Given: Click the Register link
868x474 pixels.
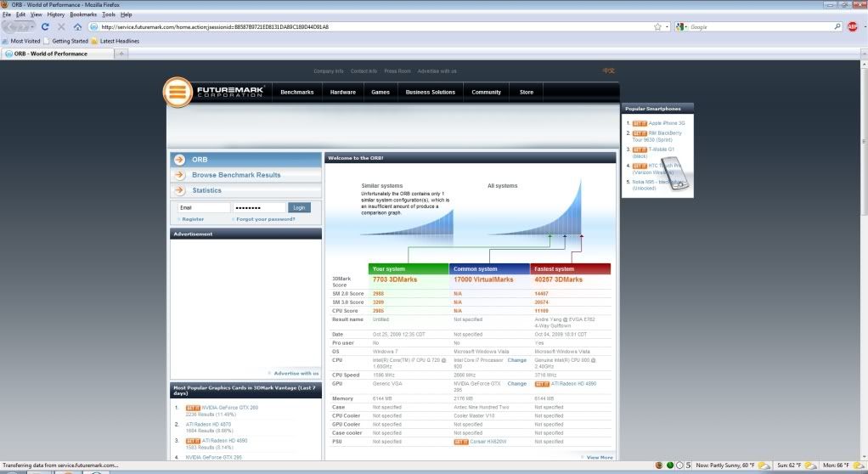Looking at the screenshot, I should [x=193, y=219].
